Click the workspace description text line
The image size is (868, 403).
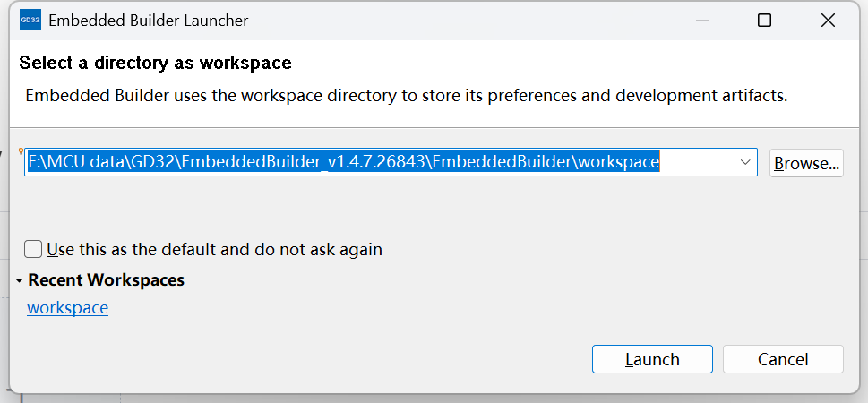[406, 95]
